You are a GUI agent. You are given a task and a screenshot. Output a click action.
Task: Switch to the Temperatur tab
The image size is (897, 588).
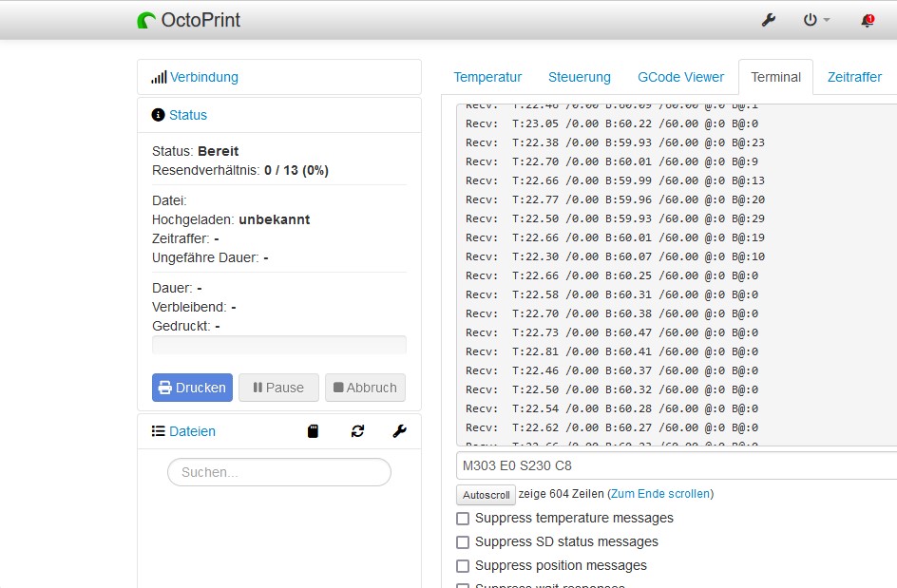(487, 77)
